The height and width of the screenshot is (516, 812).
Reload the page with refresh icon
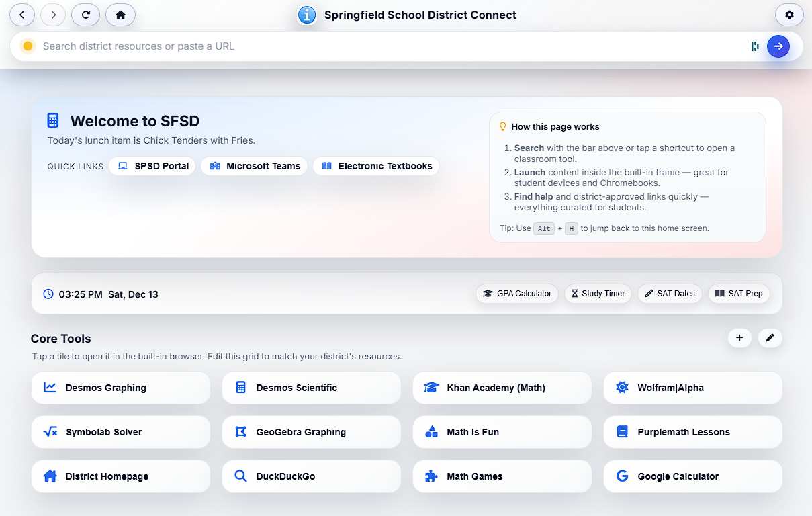(x=85, y=15)
